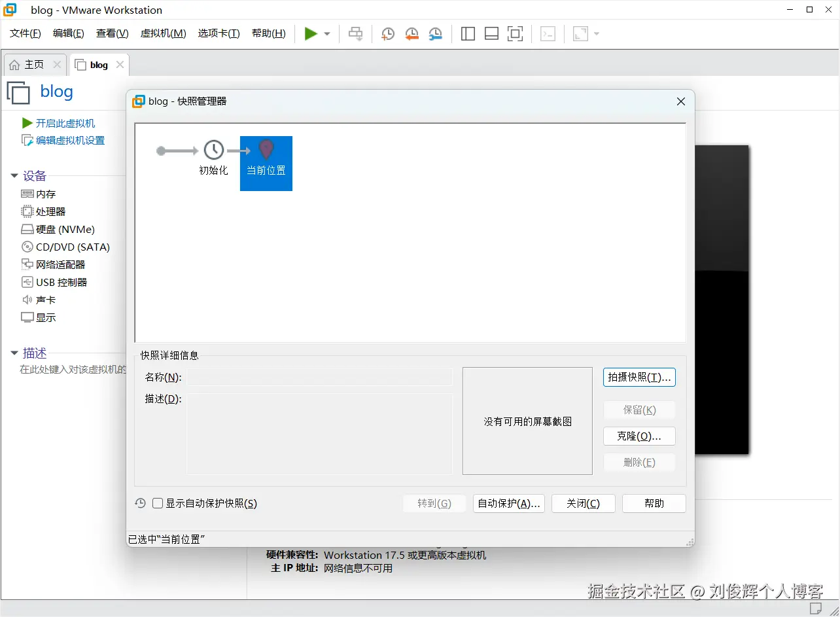The image size is (840, 617).
Task: Toggle the thumbnail bar view icon
Action: 491,34
